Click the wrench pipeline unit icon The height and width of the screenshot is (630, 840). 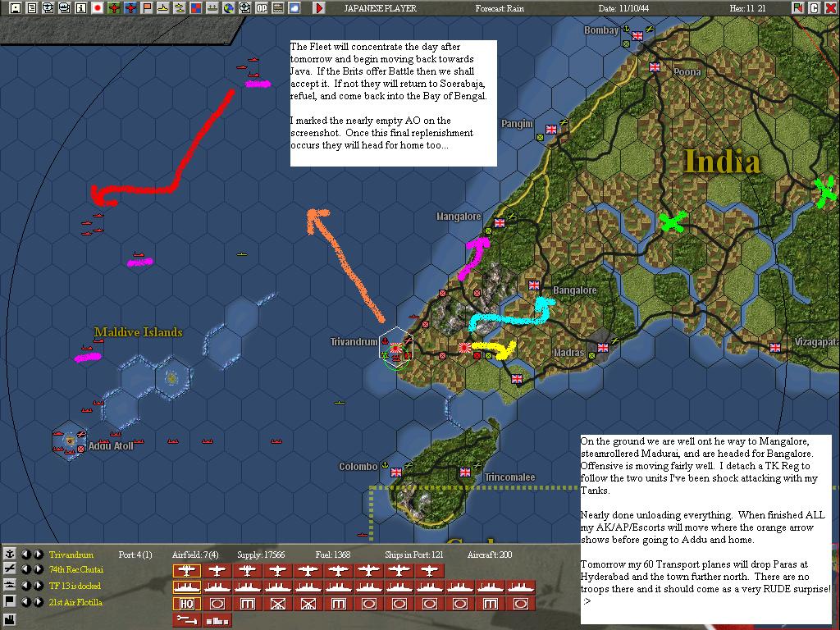[186, 620]
